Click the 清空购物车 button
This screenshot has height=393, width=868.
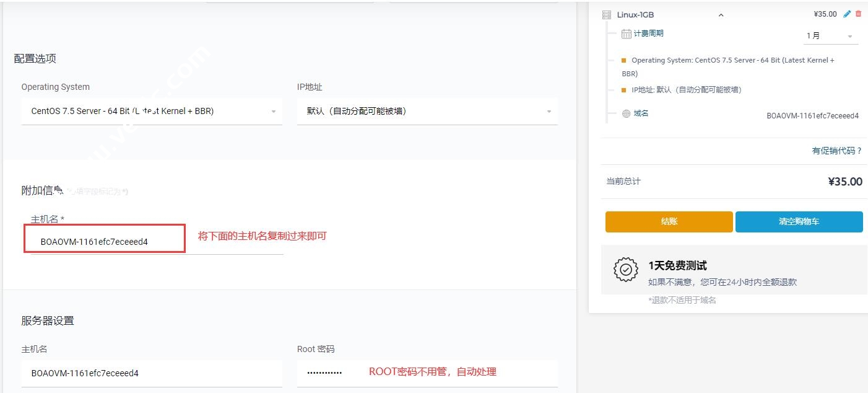click(x=799, y=222)
